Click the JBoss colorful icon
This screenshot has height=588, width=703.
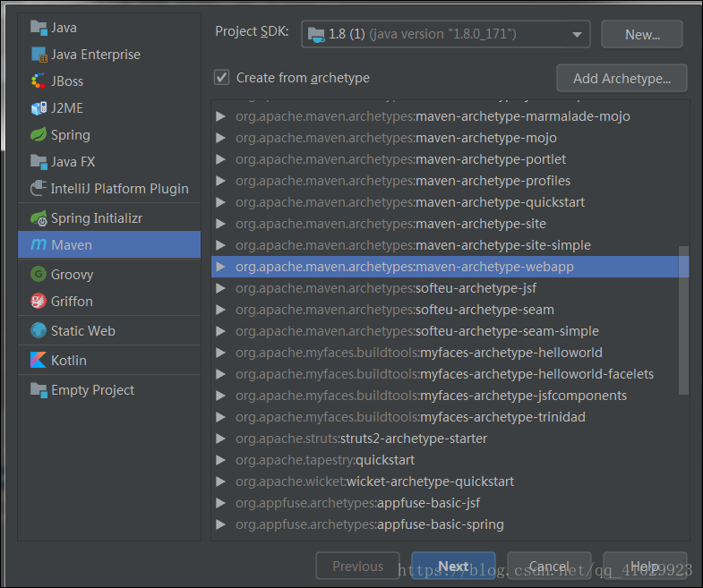pos(39,81)
